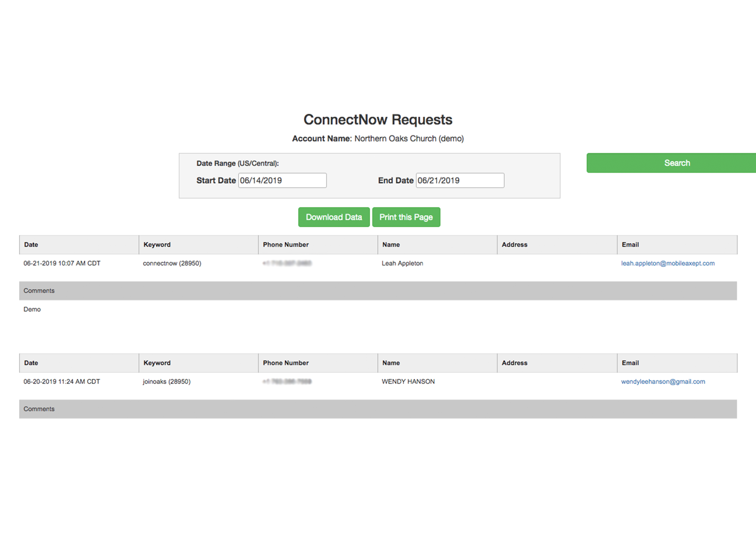Screen dimensions: 756x540
Task: Click the blurred phone number in Wendy Hanson's row
Action: [287, 382]
